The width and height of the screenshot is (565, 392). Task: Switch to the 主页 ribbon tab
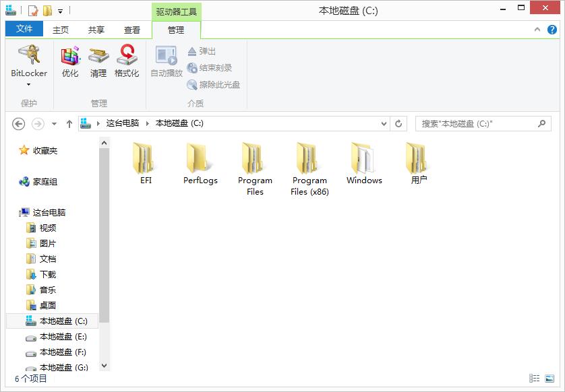click(x=61, y=30)
